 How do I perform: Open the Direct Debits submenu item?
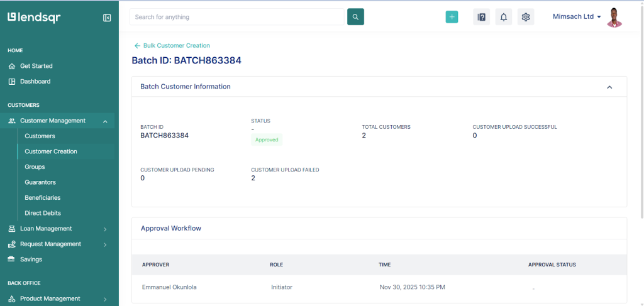[x=43, y=213]
